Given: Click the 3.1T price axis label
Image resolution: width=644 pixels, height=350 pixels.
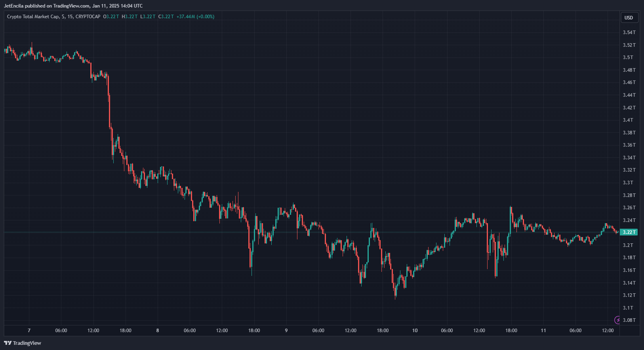Looking at the screenshot, I should pyautogui.click(x=628, y=308).
